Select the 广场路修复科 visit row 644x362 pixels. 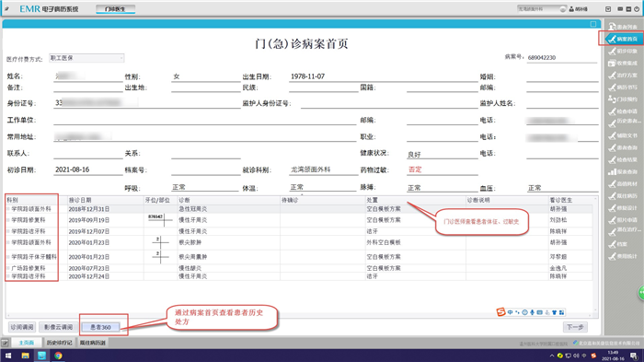299,268
